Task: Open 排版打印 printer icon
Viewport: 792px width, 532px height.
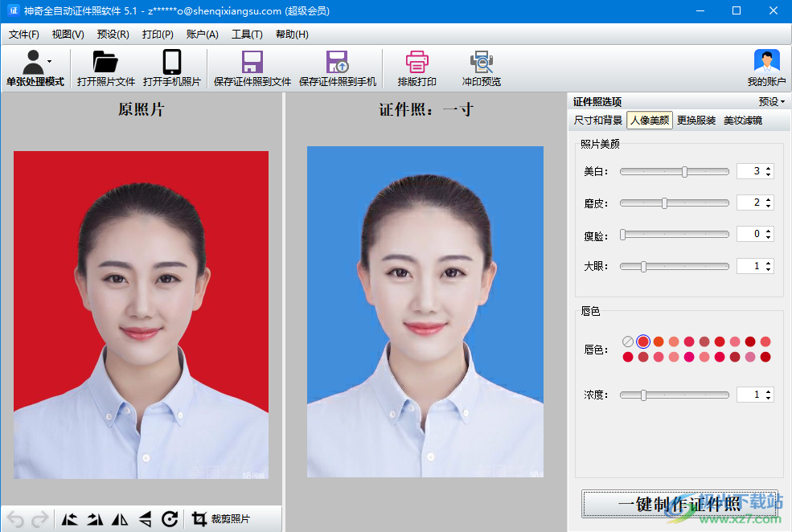Action: coord(417,63)
